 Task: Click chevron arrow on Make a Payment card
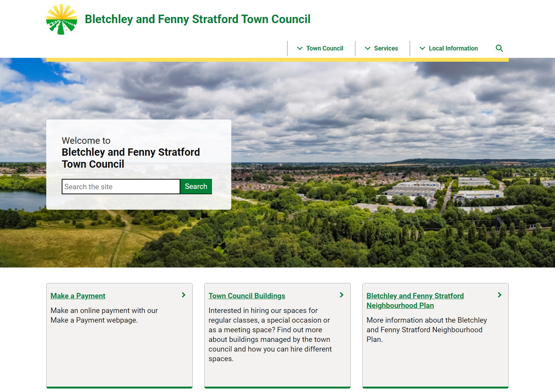tap(183, 295)
